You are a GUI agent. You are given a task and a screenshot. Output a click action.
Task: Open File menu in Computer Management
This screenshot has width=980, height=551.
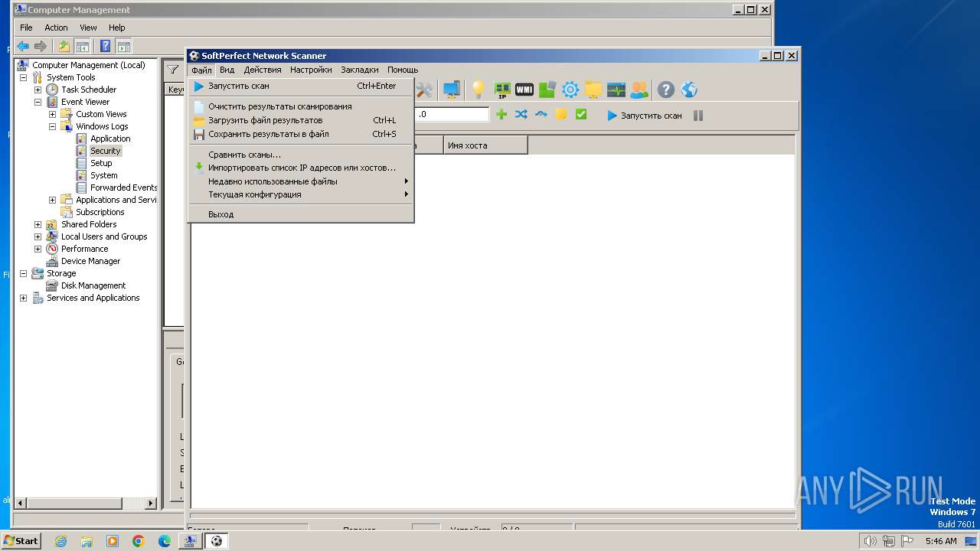26,28
